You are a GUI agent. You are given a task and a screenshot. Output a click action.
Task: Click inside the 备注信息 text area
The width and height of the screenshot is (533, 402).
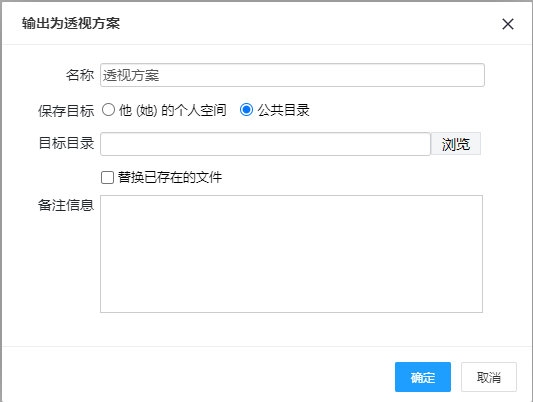click(x=291, y=254)
